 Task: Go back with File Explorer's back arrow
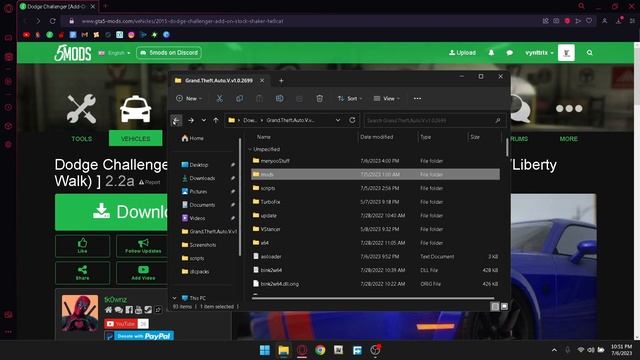coord(176,120)
